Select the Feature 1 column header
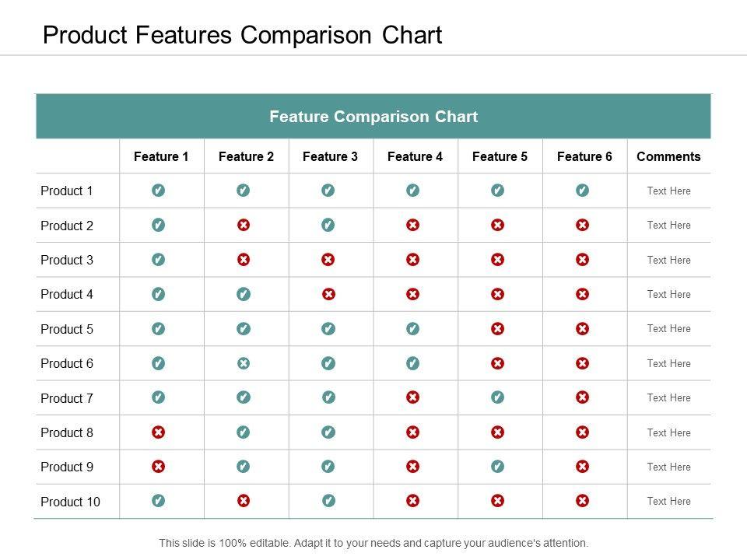 (161, 156)
